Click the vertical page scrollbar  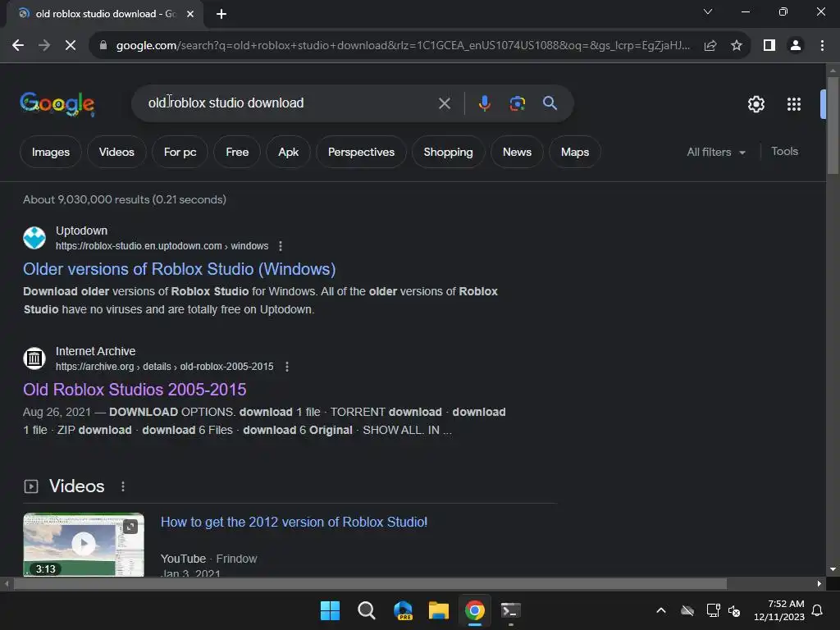(833, 126)
